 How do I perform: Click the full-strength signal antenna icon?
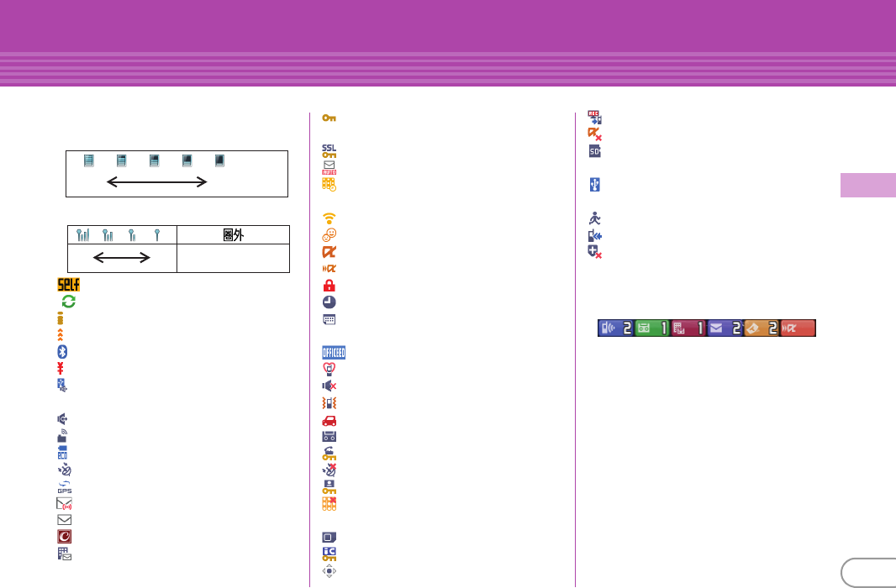tap(83, 234)
